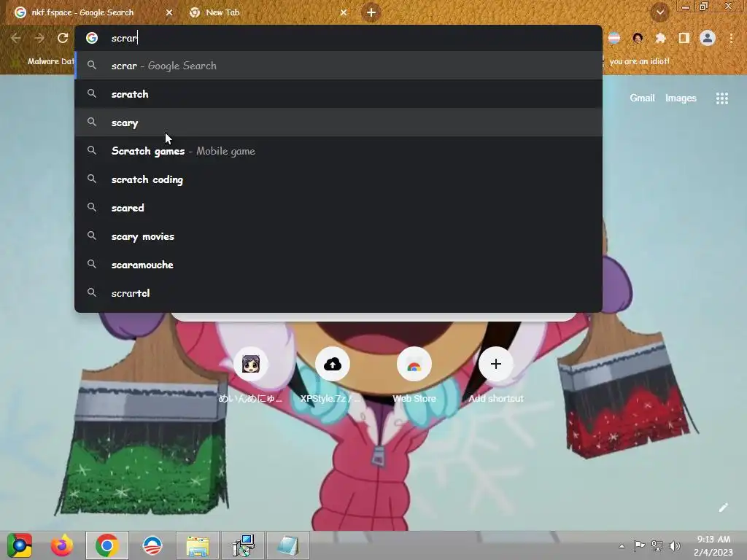This screenshot has width=747, height=560.
Task: Select 'scratch coding' suggestion
Action: (338, 179)
